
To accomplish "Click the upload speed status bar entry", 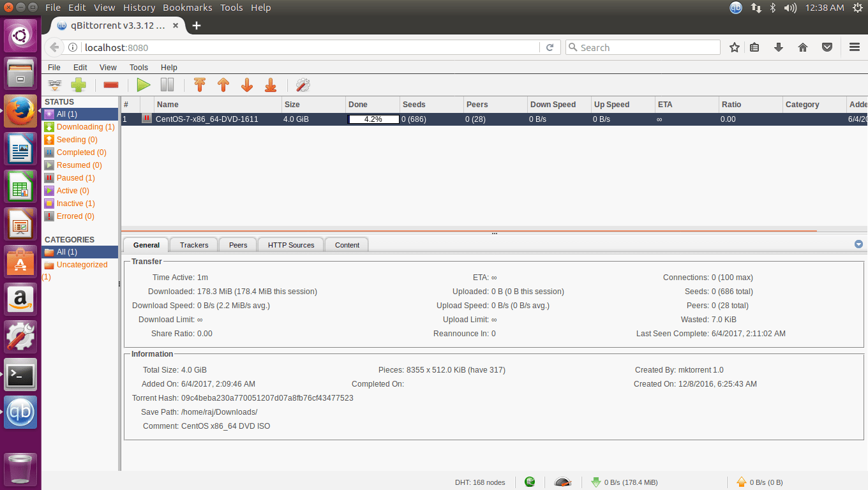I will [x=759, y=482].
